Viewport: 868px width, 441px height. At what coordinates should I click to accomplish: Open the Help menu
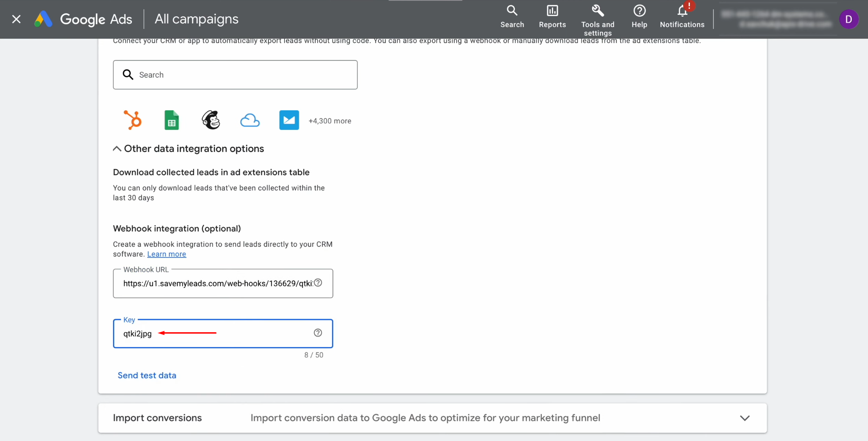639,17
